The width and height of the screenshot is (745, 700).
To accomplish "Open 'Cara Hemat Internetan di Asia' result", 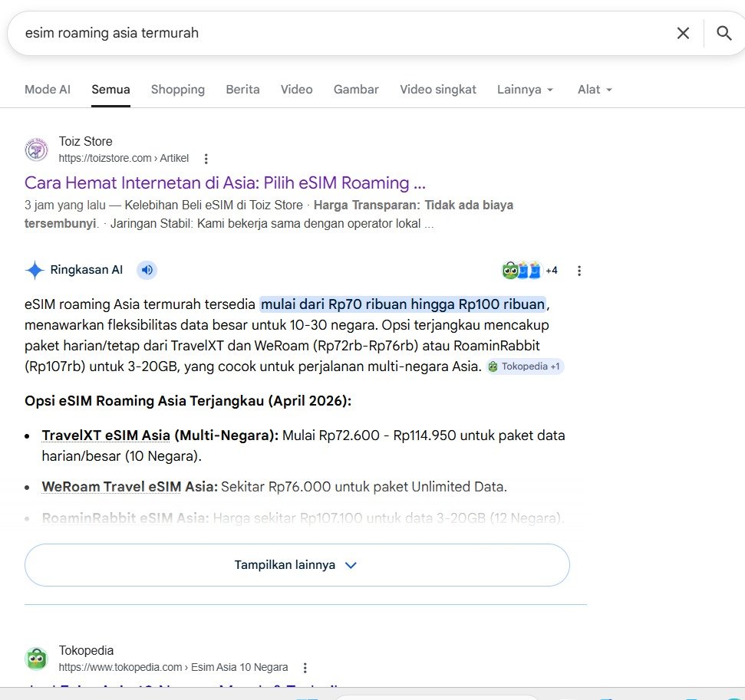I will point(225,182).
